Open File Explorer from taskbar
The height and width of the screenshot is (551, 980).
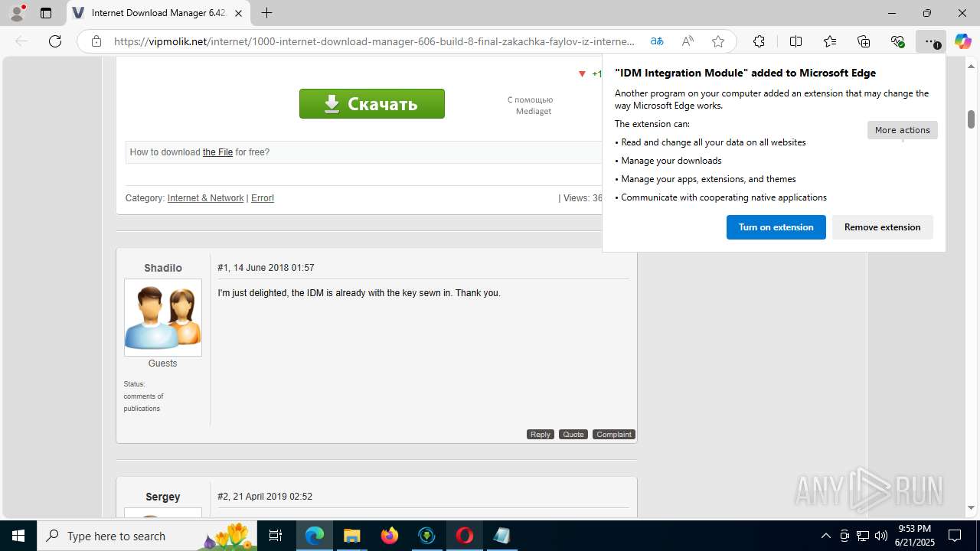351,536
